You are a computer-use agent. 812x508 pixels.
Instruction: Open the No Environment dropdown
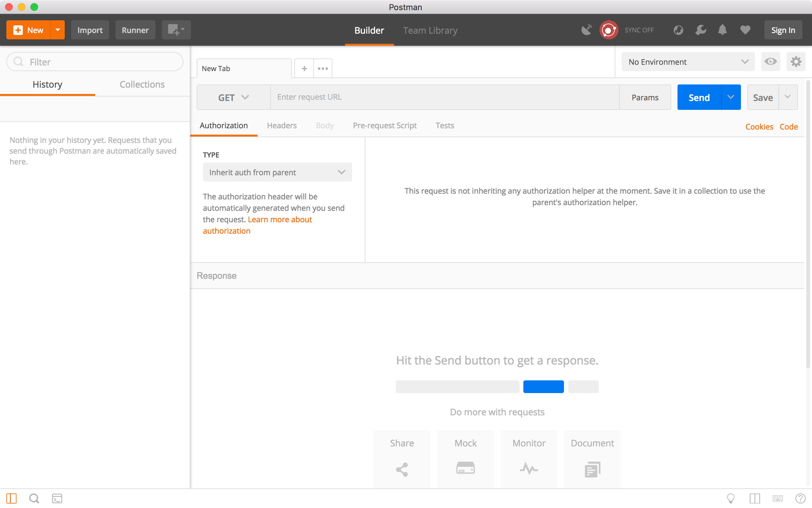688,62
